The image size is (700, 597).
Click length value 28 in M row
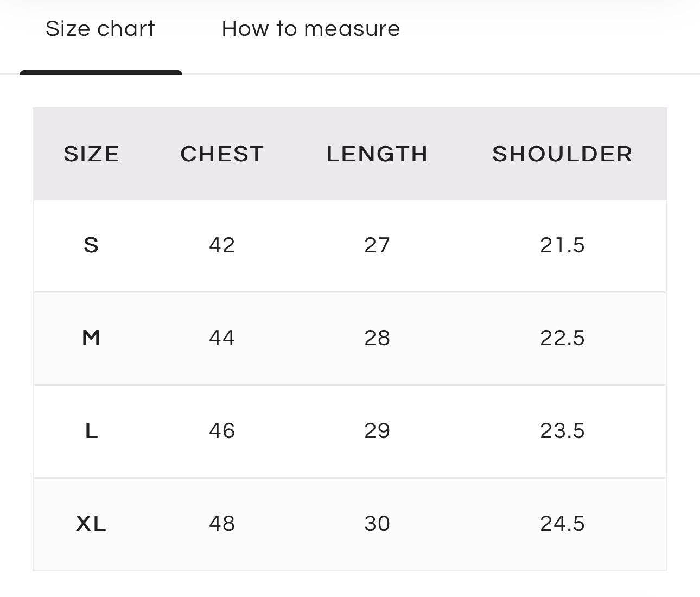point(377,338)
